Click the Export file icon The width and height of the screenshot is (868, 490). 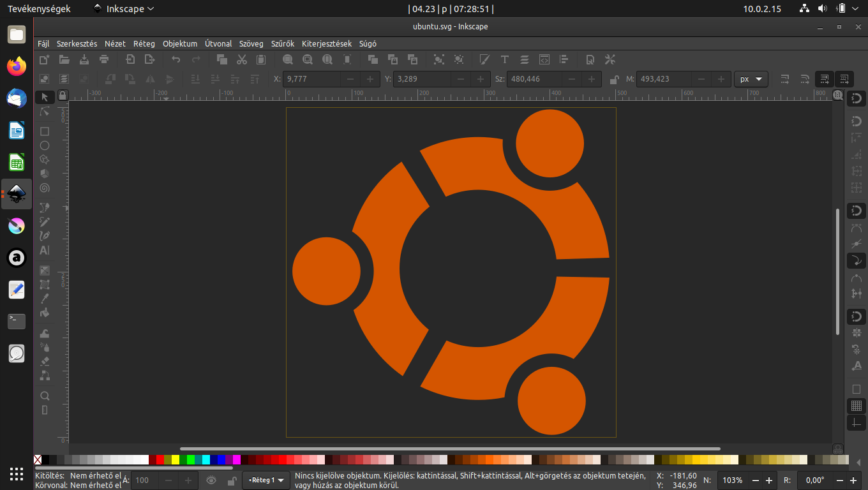(149, 59)
